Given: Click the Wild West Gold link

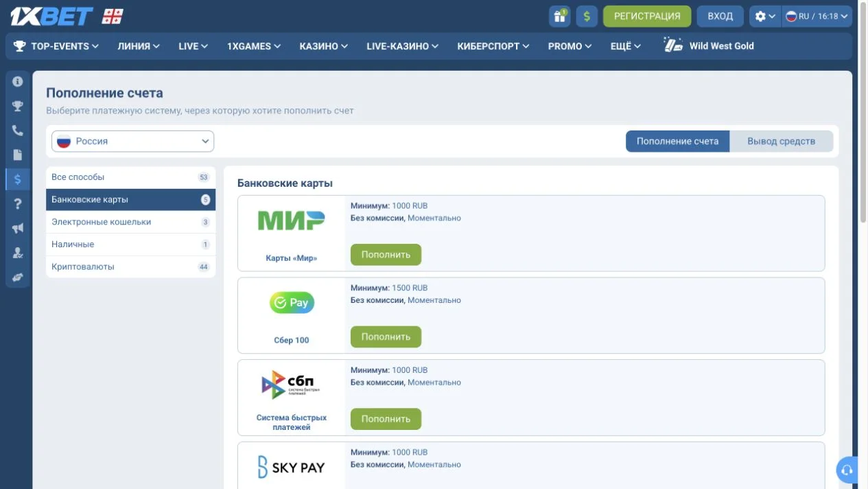Looking at the screenshot, I should point(721,46).
